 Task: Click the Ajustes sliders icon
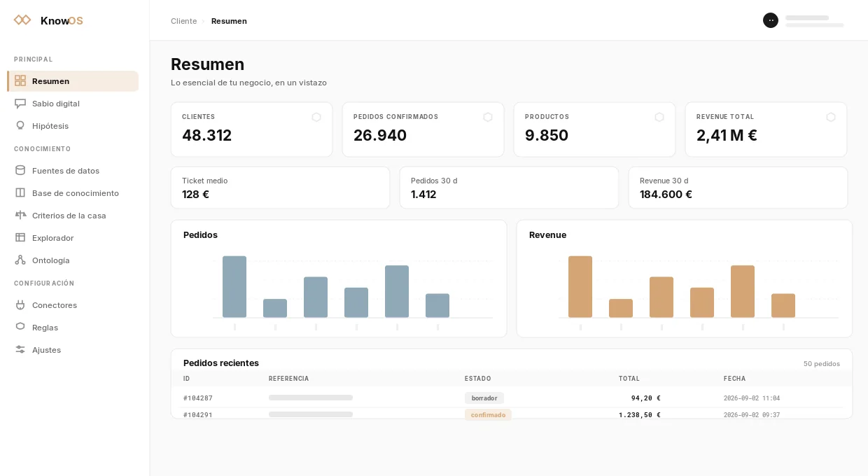[x=20, y=350]
